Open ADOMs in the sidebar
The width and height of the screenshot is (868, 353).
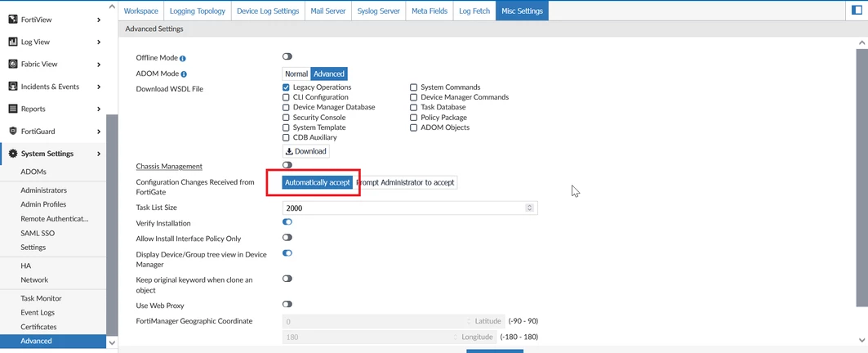pyautogui.click(x=33, y=172)
